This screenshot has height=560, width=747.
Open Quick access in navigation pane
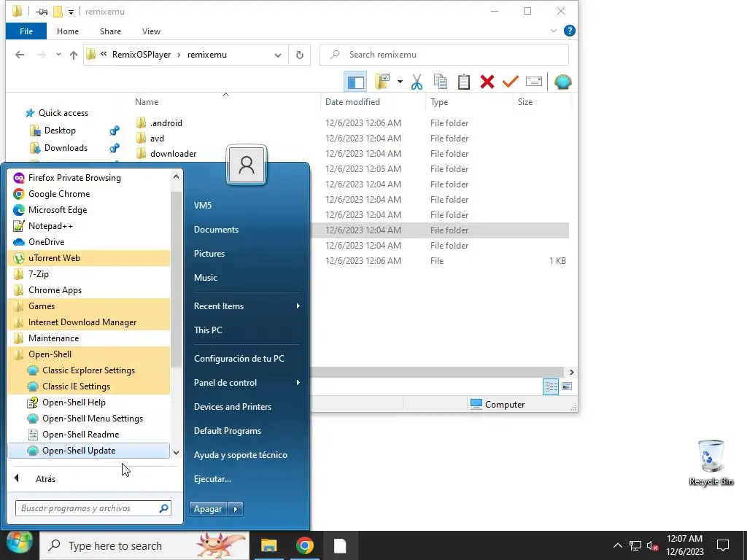point(63,113)
